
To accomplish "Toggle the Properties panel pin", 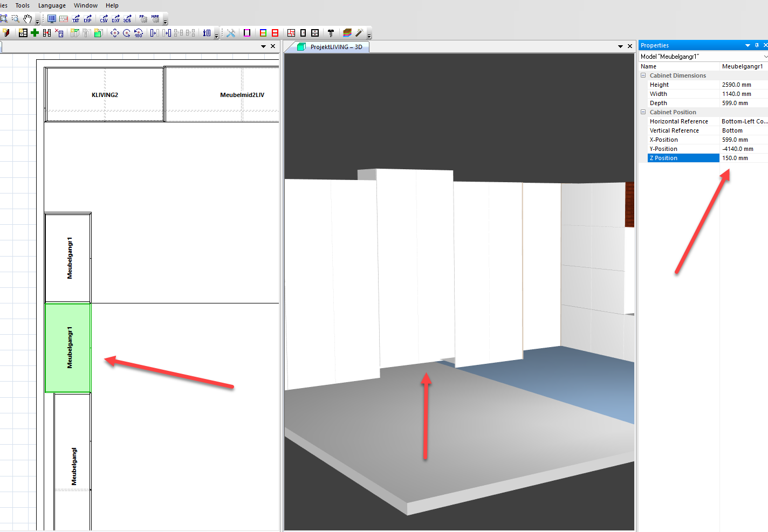I will (757, 45).
